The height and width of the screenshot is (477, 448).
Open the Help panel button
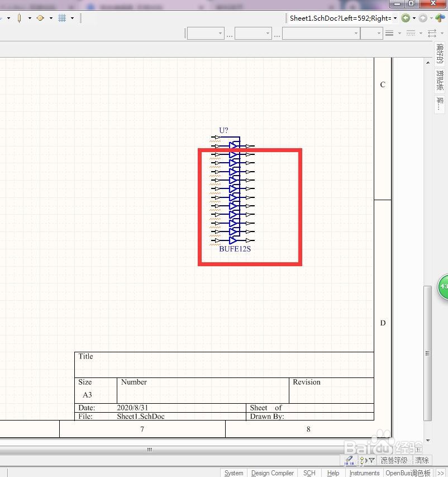333,473
